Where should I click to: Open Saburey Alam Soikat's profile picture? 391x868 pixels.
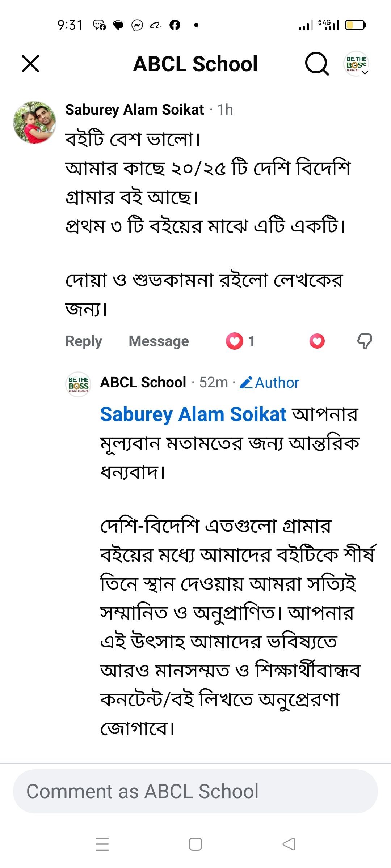(x=35, y=123)
